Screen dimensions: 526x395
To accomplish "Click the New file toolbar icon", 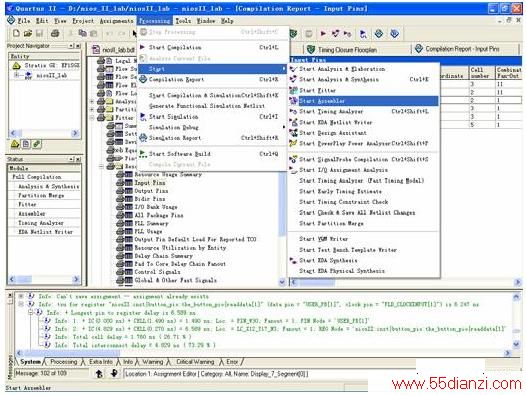I will click(x=16, y=33).
